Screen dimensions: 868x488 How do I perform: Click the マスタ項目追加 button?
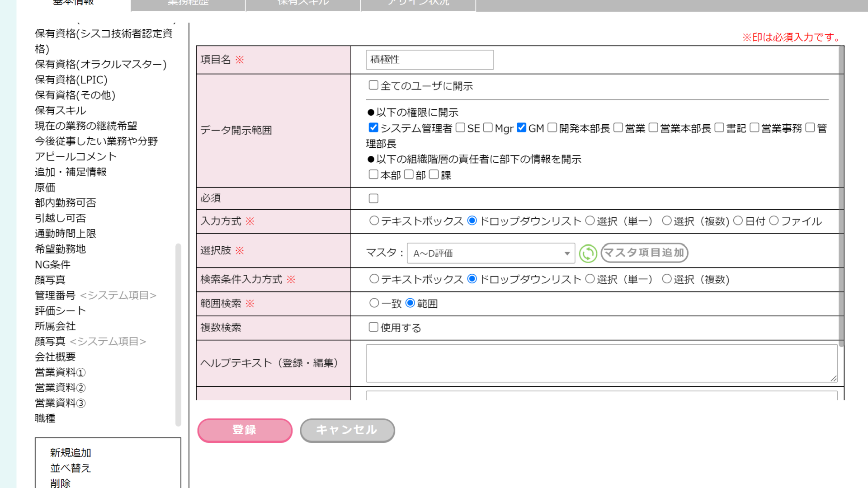coord(644,253)
